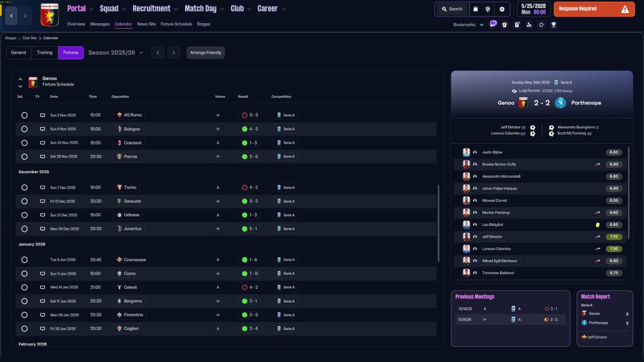Click Jeff Ekhator's 7.70 rating

pyautogui.click(x=614, y=237)
